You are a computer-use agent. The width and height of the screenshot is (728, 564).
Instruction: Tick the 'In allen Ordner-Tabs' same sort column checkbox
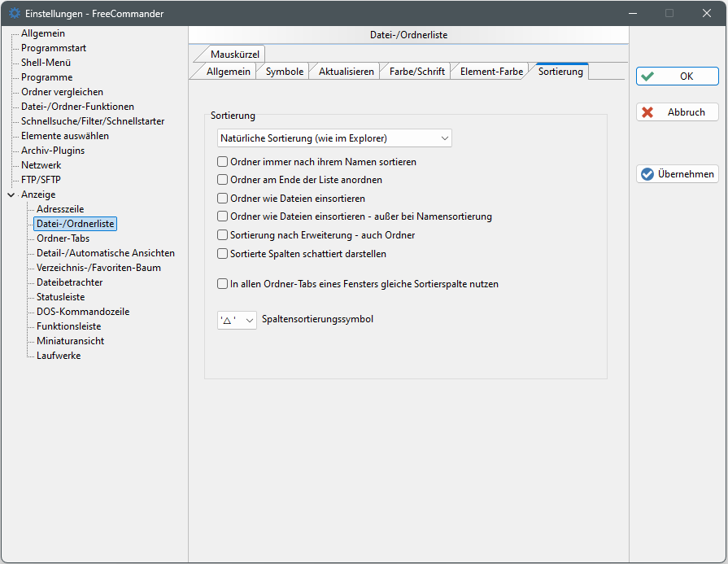tap(223, 285)
